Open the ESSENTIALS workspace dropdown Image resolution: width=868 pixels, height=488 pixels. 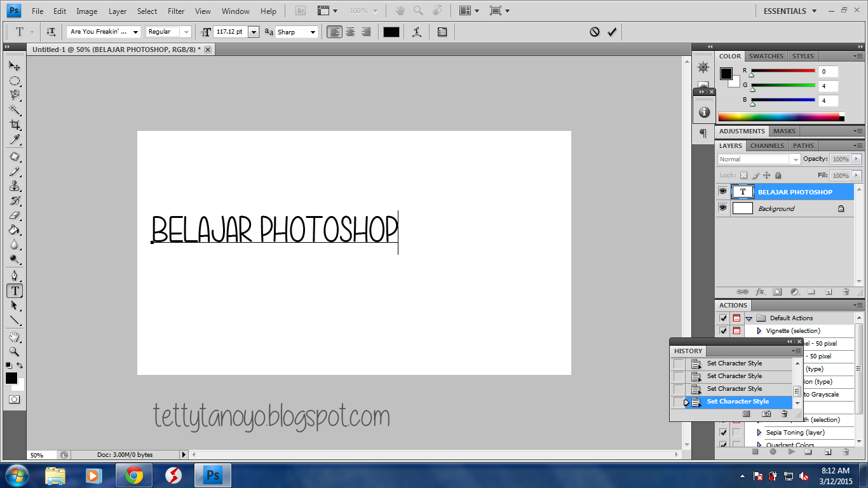(x=790, y=11)
